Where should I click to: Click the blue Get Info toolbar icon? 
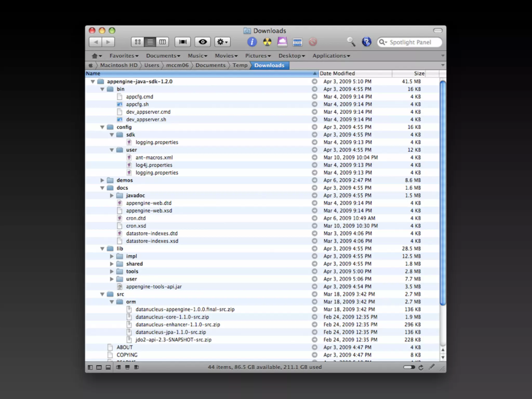click(252, 42)
